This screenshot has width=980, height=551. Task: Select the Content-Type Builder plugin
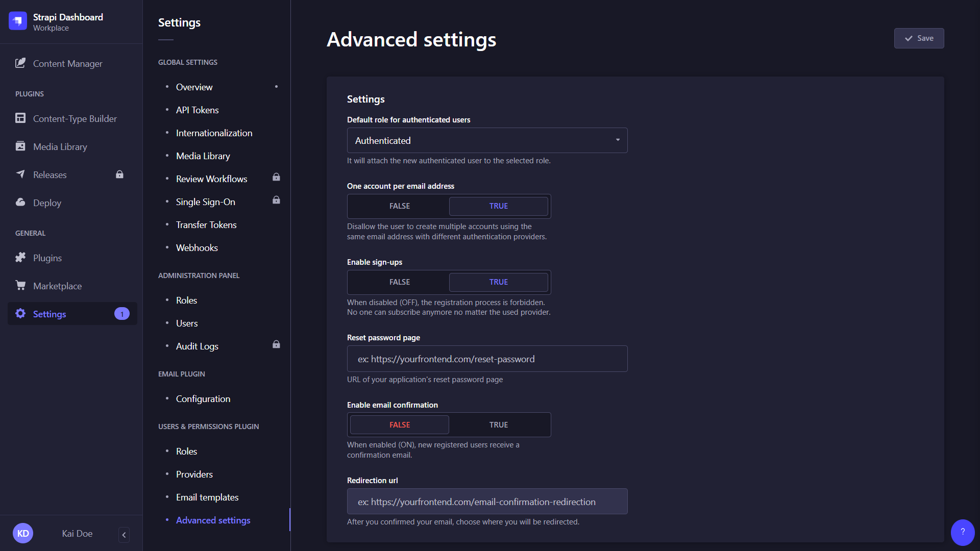pyautogui.click(x=75, y=118)
